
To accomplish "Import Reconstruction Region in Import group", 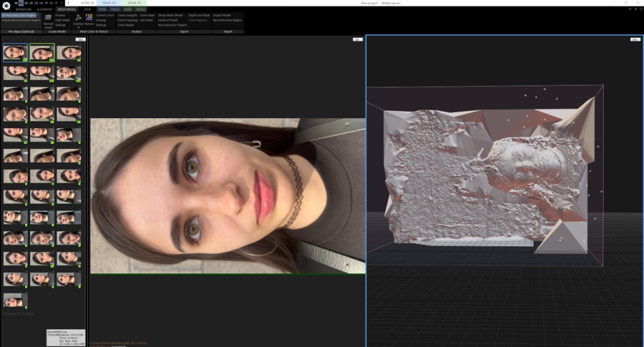I will coord(228,20).
